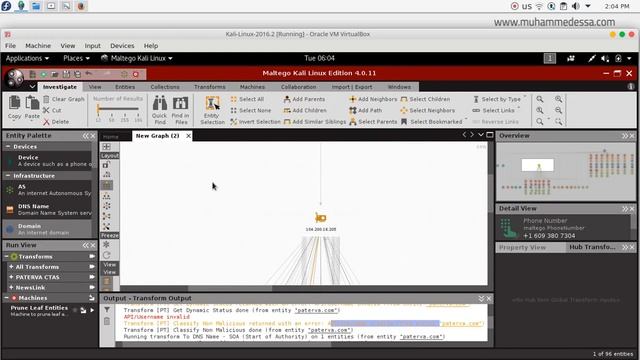The height and width of the screenshot is (360, 640).
Task: Clear output with trash icon
Action: [107, 321]
